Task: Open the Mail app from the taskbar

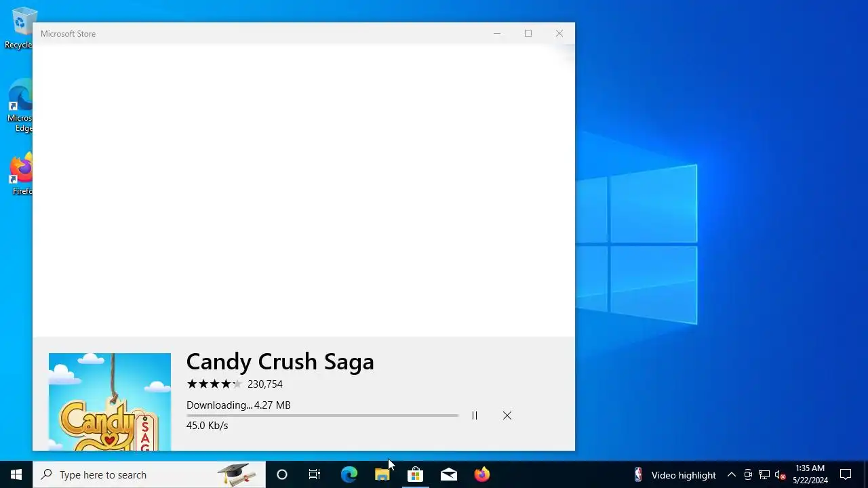Action: (448, 474)
